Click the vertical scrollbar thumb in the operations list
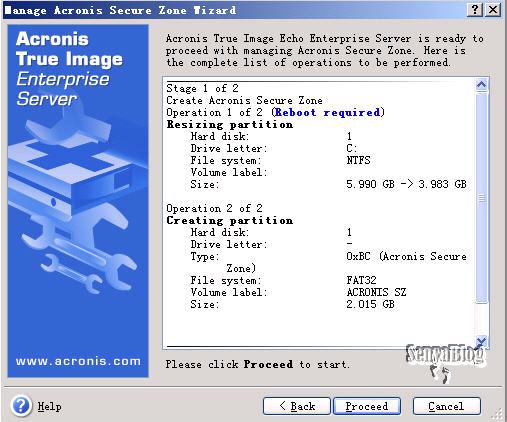Viewport: 507px width, 422px height. pyautogui.click(x=482, y=198)
